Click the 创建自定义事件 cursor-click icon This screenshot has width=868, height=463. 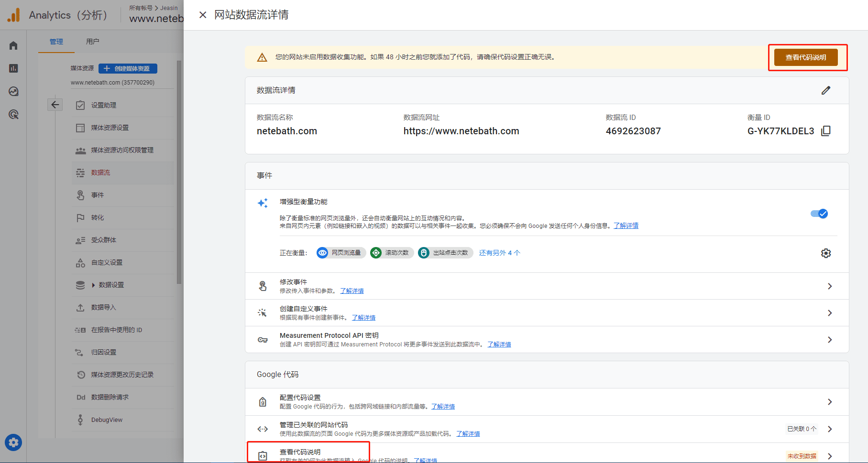pyautogui.click(x=263, y=313)
